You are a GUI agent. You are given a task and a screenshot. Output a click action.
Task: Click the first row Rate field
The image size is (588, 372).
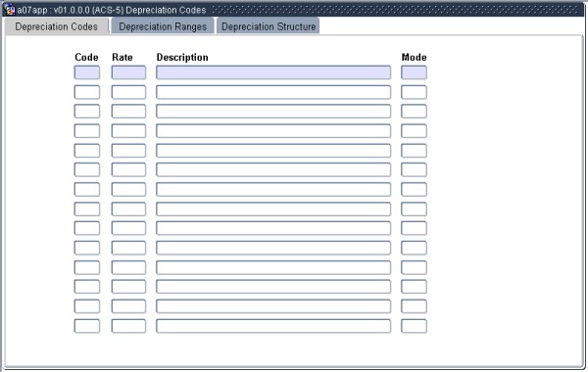click(x=128, y=72)
